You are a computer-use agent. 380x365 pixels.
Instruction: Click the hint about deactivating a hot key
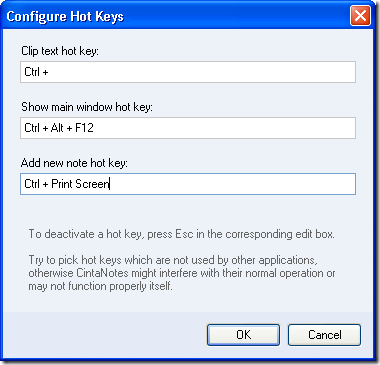tap(181, 234)
